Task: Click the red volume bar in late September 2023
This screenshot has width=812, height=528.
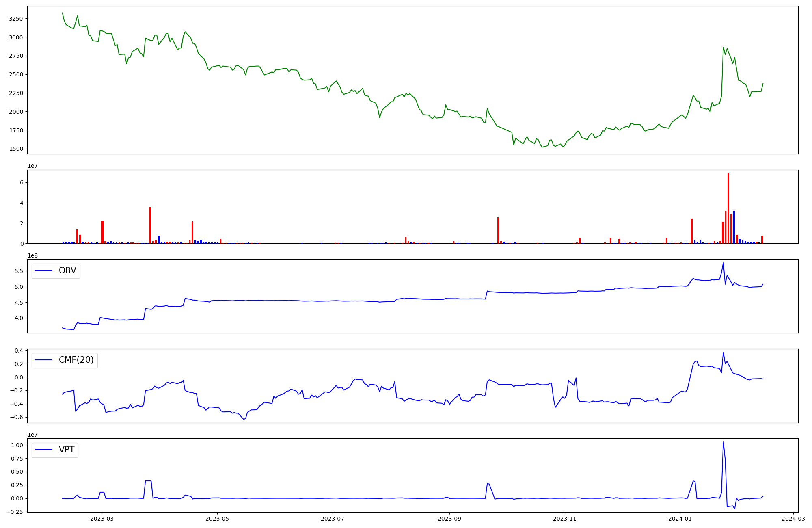Action: pos(498,230)
